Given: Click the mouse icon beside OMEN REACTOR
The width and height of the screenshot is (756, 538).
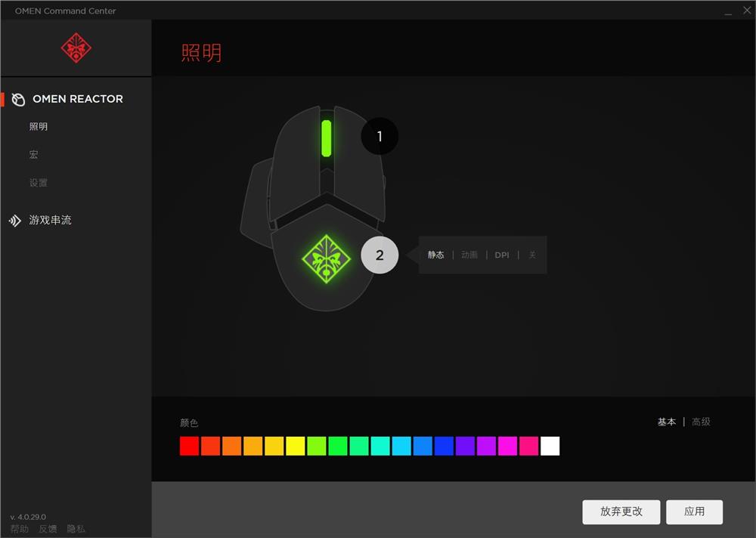Looking at the screenshot, I should (17, 99).
